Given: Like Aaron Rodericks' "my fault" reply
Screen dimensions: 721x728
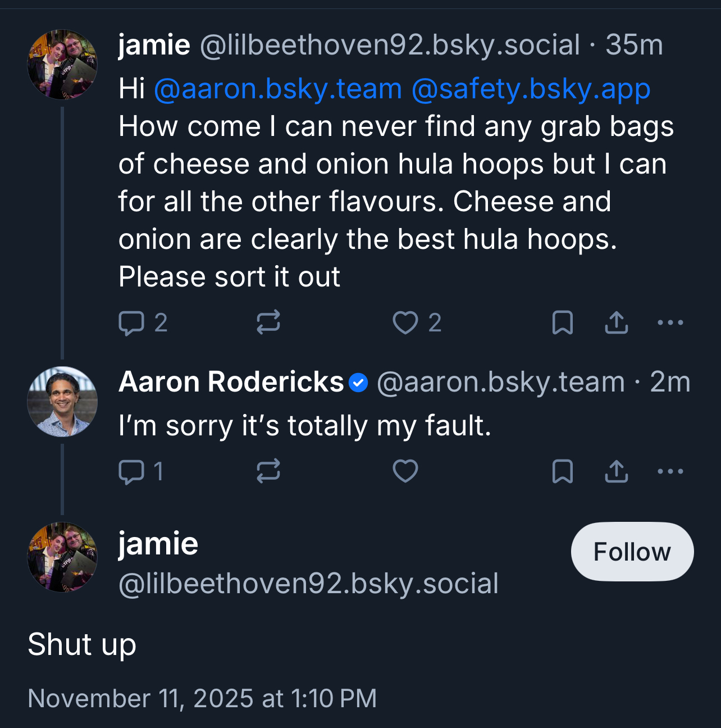Looking at the screenshot, I should pos(405,471).
